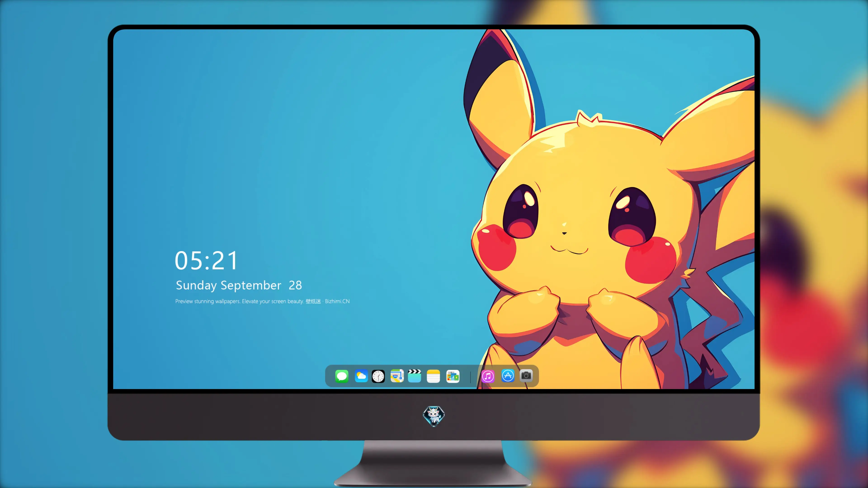Launch the App Store from the dock
Screen dimensions: 868x488
point(508,375)
